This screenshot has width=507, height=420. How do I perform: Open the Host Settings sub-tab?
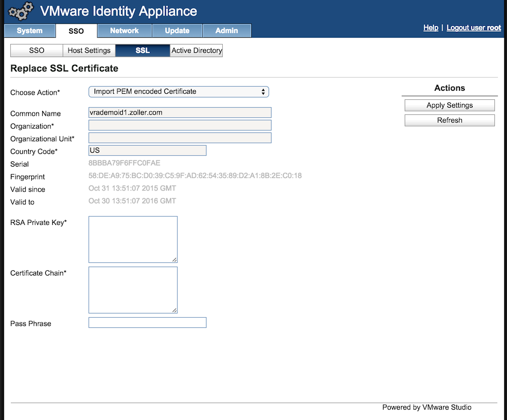pyautogui.click(x=89, y=51)
